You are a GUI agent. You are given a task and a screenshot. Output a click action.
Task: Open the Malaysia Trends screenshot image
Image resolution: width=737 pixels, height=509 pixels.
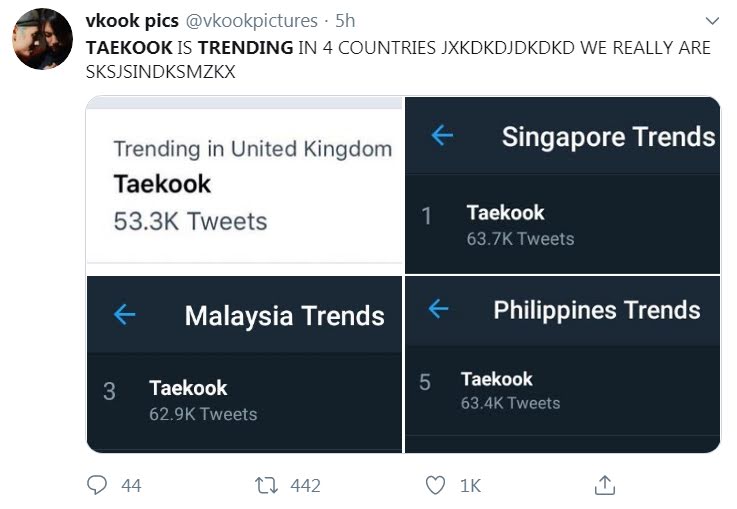244,364
